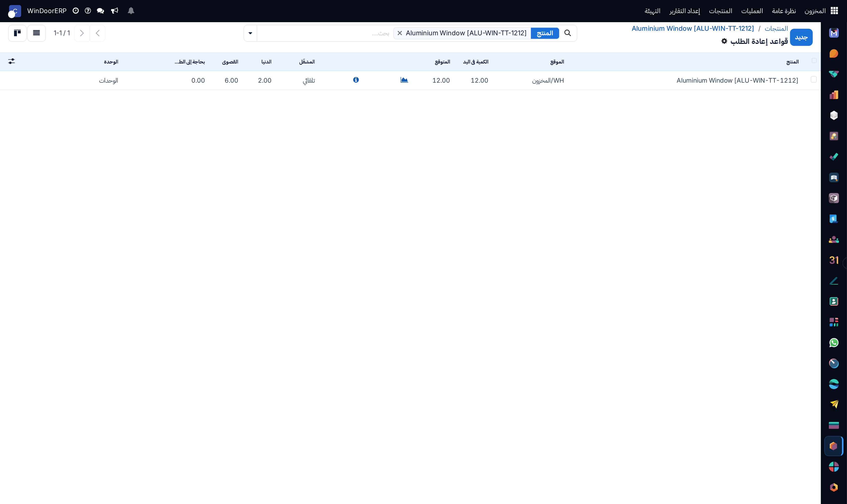Image resolution: width=847 pixels, height=504 pixels.
Task: Click the minimum quantity 2.00 cell
Action: click(x=264, y=80)
